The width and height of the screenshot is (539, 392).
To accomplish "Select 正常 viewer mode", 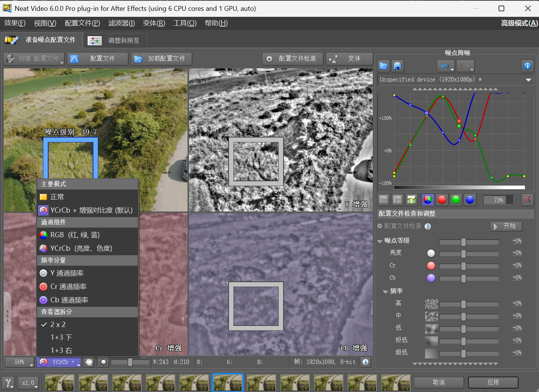I will [x=87, y=197].
